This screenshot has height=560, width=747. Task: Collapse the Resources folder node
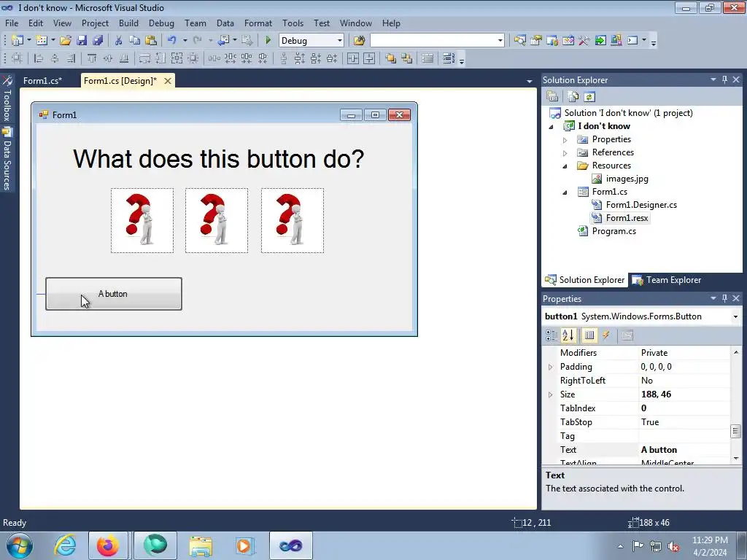point(565,166)
